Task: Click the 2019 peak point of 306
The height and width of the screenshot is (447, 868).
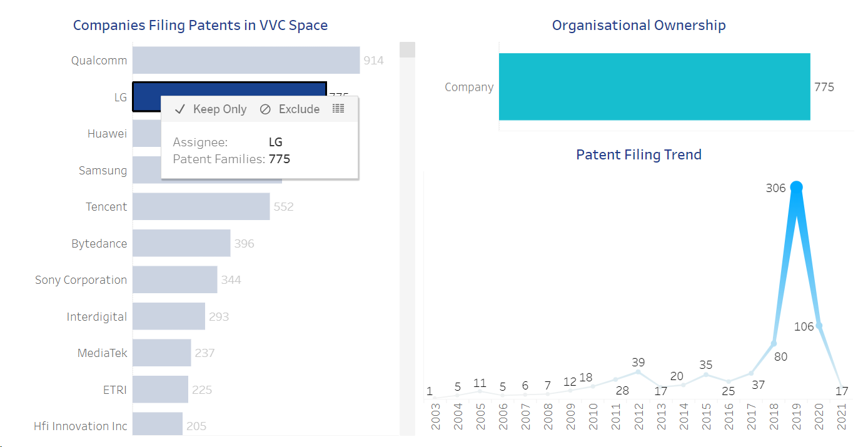Action: tap(796, 187)
